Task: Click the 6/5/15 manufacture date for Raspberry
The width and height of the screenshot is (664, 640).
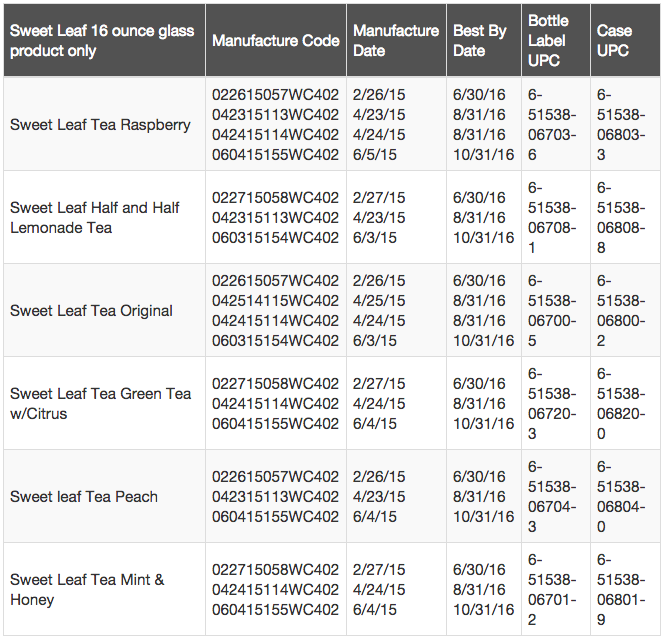Action: coord(375,155)
